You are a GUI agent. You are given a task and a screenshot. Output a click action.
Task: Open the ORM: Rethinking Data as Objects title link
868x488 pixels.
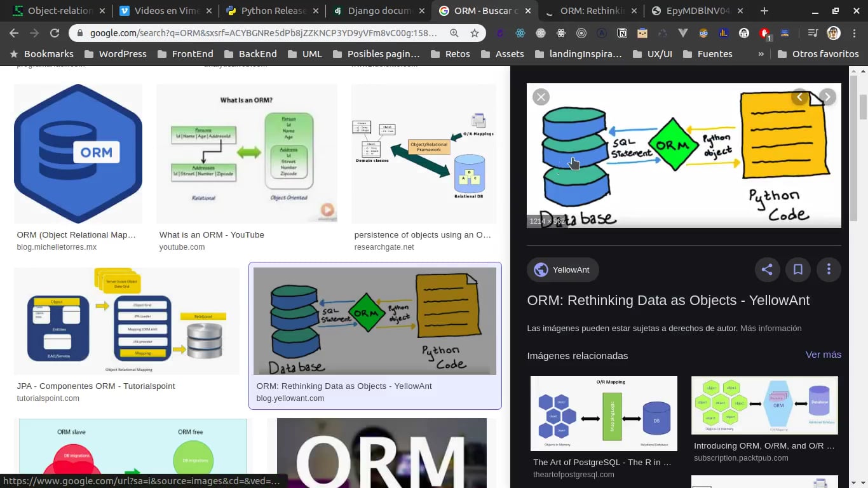pyautogui.click(x=668, y=301)
